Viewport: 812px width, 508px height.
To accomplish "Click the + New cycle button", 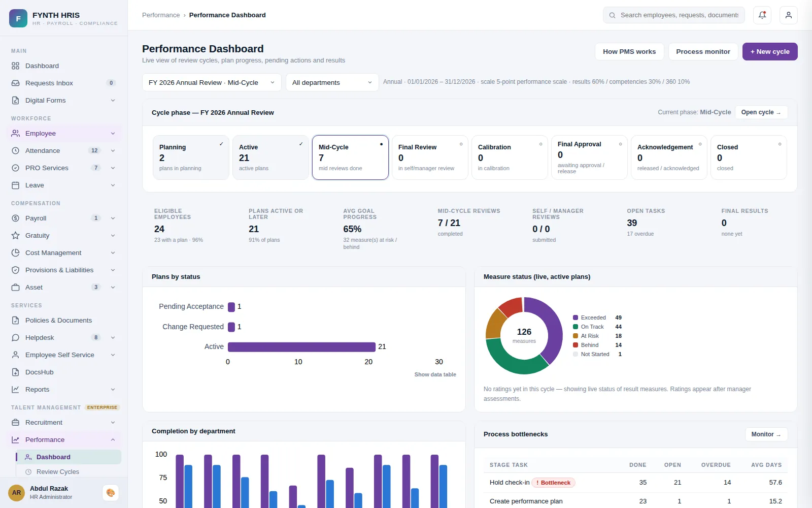I will (770, 52).
